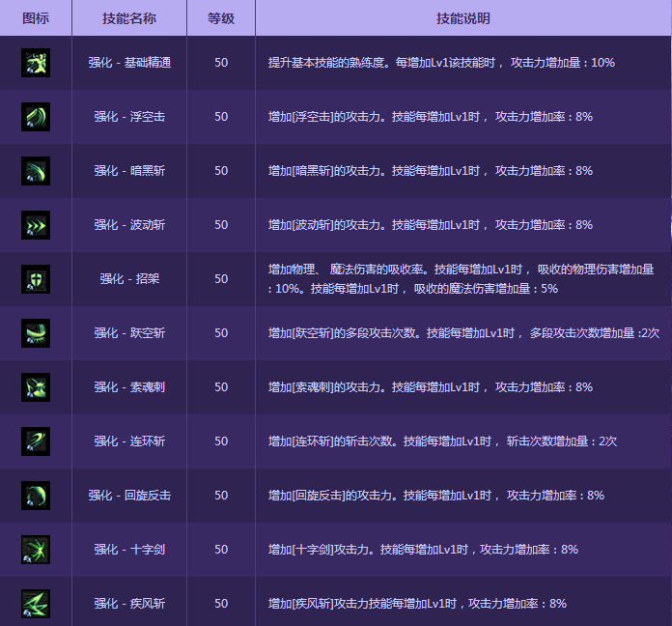The image size is (672, 626).
Task: Select the skill name 强化 - 疾风斩
Action: [x=129, y=603]
